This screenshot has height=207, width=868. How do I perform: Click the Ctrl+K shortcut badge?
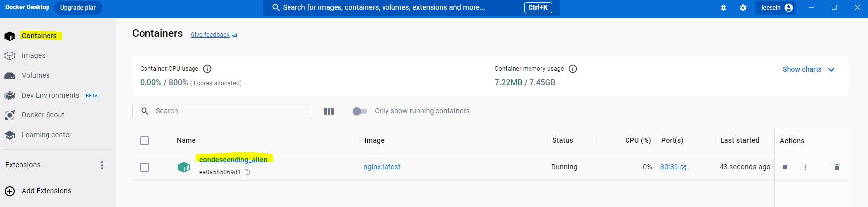(x=538, y=8)
